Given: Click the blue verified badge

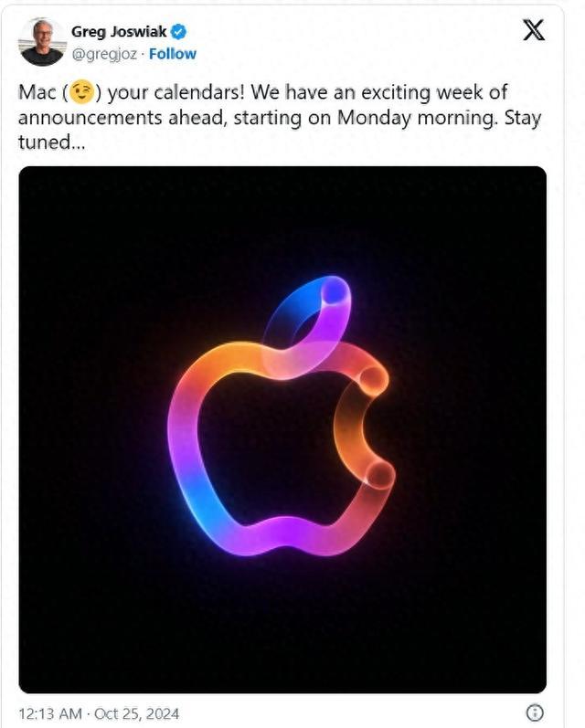Looking at the screenshot, I should pyautogui.click(x=178, y=32).
